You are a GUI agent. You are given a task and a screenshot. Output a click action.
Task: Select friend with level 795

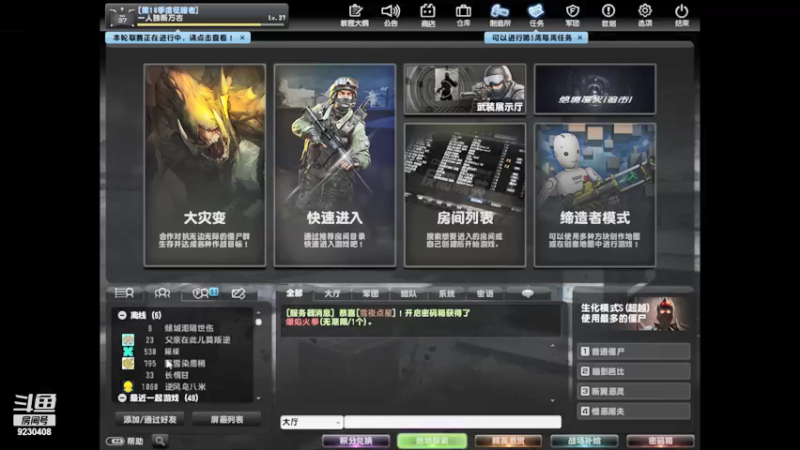tap(185, 363)
